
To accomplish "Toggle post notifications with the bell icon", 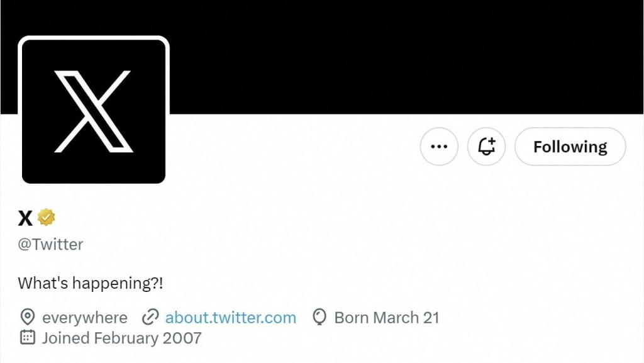I will pos(486,147).
